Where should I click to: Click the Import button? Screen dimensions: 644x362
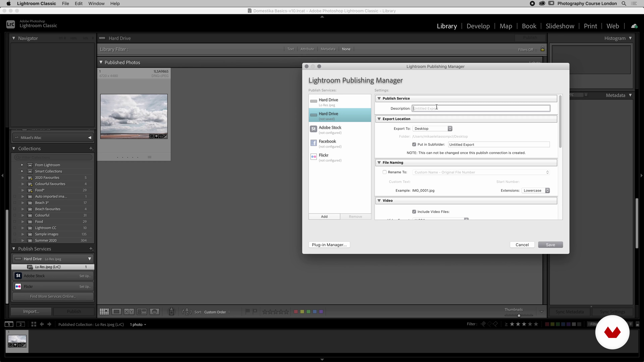coord(31,312)
